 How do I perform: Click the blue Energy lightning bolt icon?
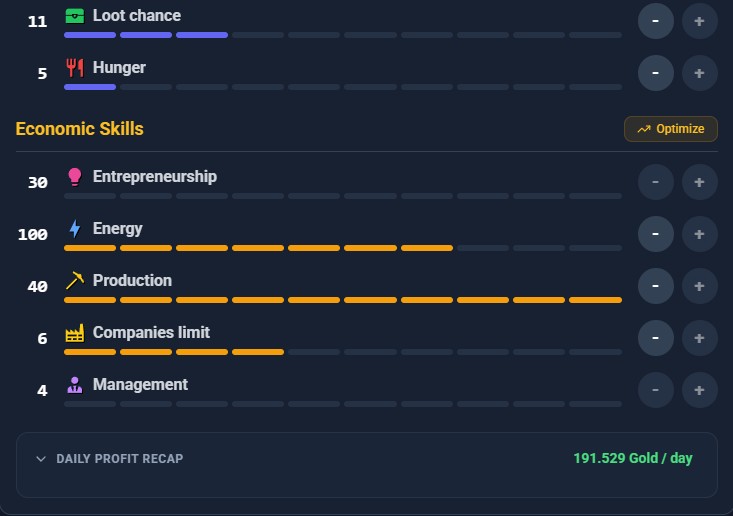75,229
